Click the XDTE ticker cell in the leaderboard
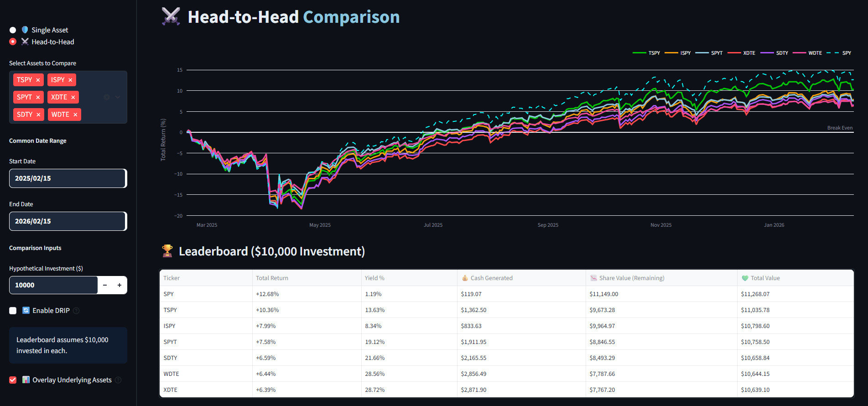The height and width of the screenshot is (406, 868). pos(206,390)
